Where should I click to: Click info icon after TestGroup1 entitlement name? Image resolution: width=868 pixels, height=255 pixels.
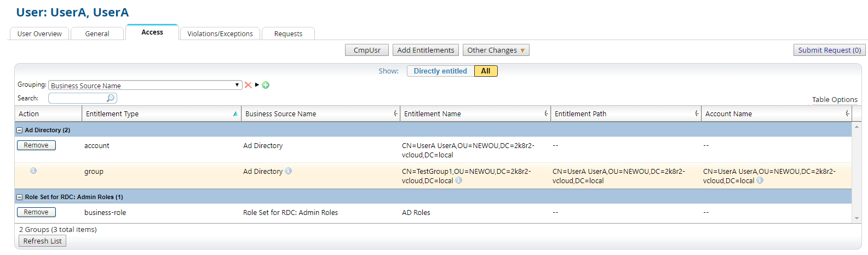pyautogui.click(x=459, y=180)
